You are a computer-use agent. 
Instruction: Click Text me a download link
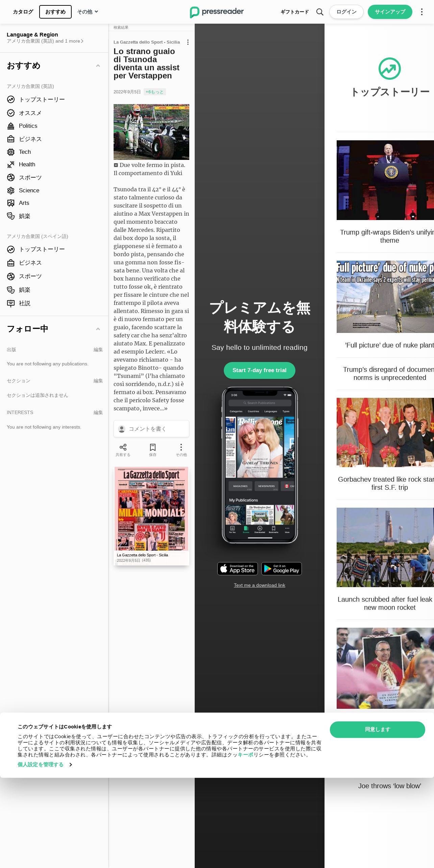(x=260, y=585)
